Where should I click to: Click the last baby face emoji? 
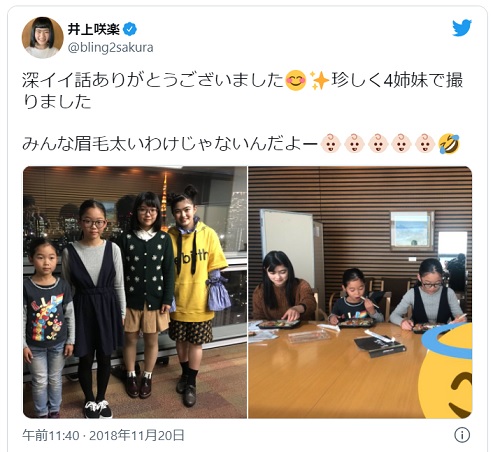pos(425,144)
